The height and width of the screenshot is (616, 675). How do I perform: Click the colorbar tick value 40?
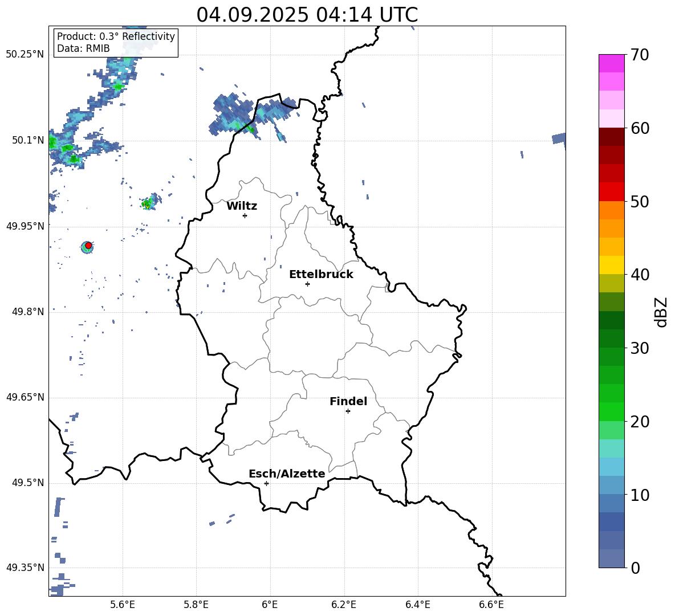tap(639, 275)
